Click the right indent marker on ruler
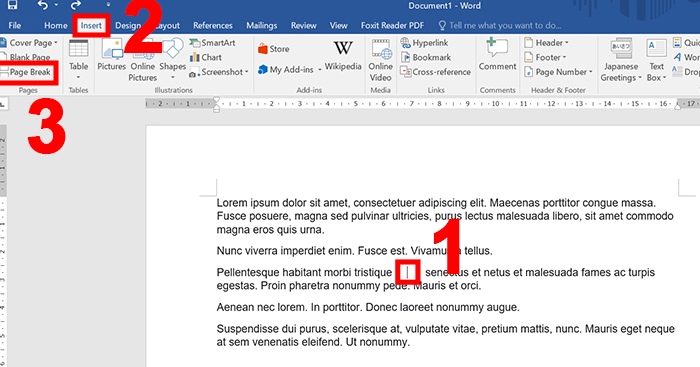This screenshot has width=700, height=367. pos(678,106)
